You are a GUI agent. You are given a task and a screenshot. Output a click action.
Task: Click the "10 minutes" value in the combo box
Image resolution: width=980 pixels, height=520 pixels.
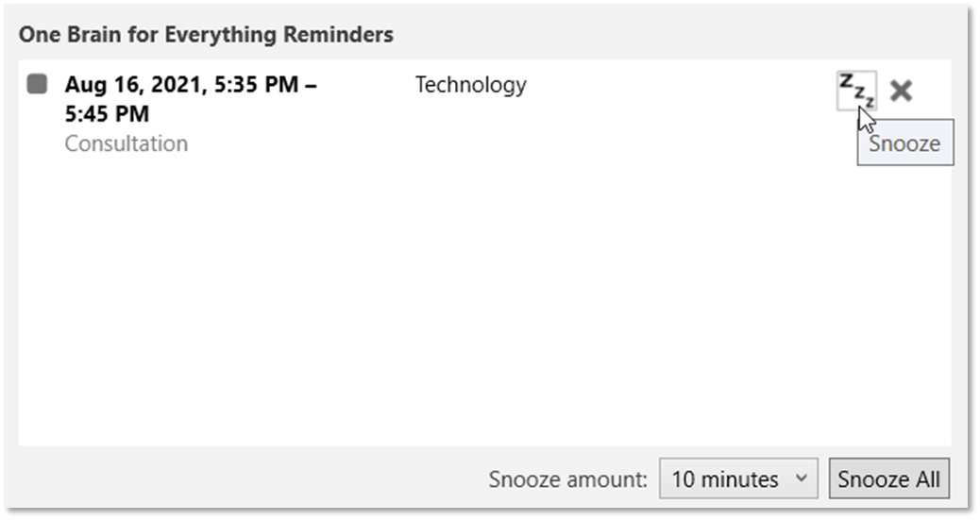[x=725, y=479]
